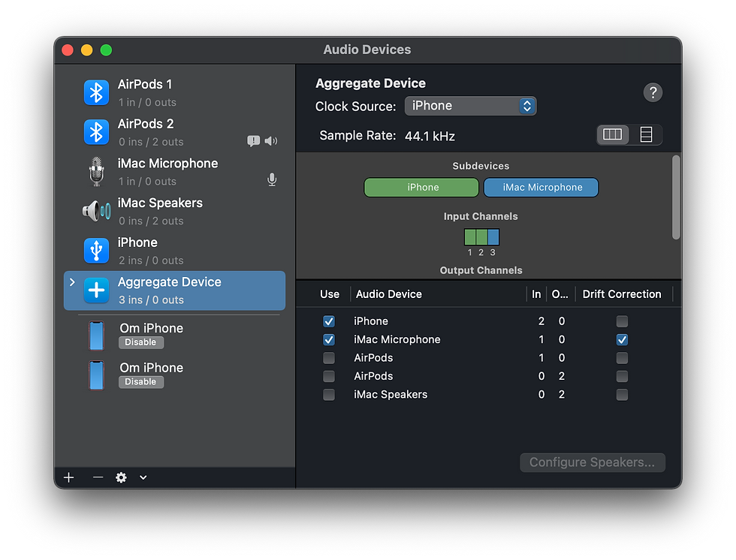
Task: Click input channel 1 green block
Action: [x=470, y=237]
